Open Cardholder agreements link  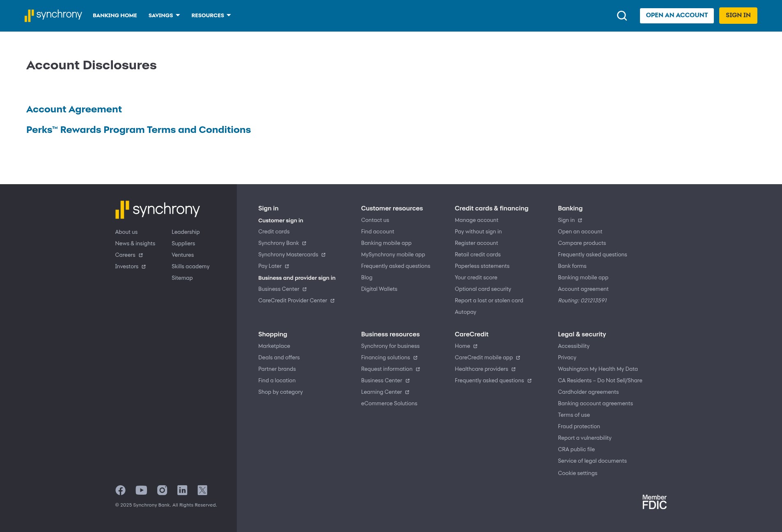pyautogui.click(x=588, y=392)
